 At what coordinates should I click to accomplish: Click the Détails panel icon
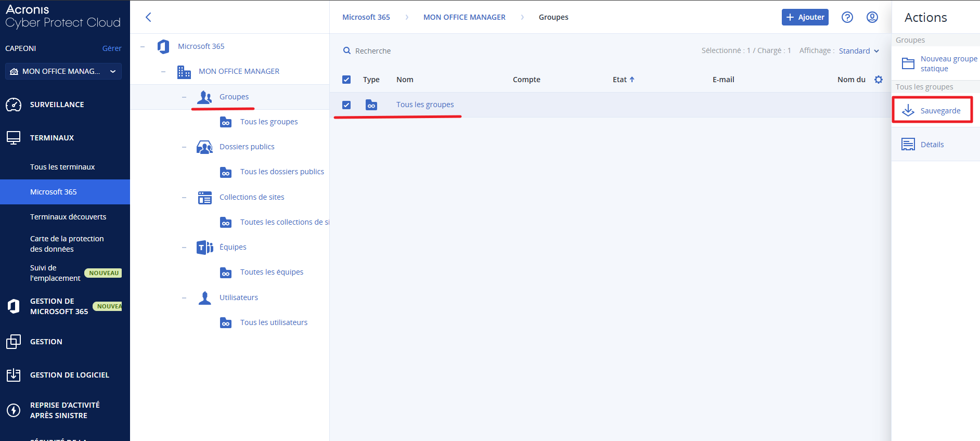point(908,145)
